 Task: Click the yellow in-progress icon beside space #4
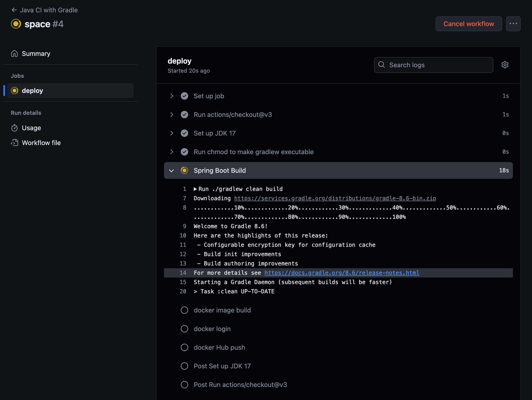pyautogui.click(x=16, y=24)
